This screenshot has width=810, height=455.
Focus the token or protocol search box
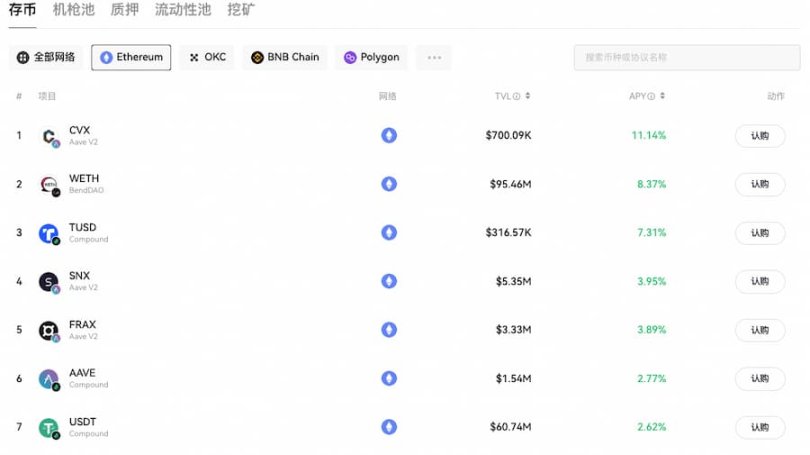(687, 57)
